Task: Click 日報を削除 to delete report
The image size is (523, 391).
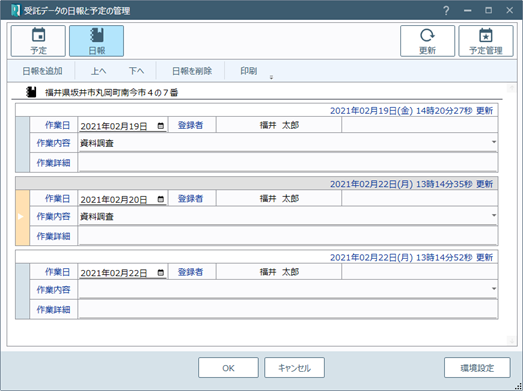Action: tap(192, 71)
